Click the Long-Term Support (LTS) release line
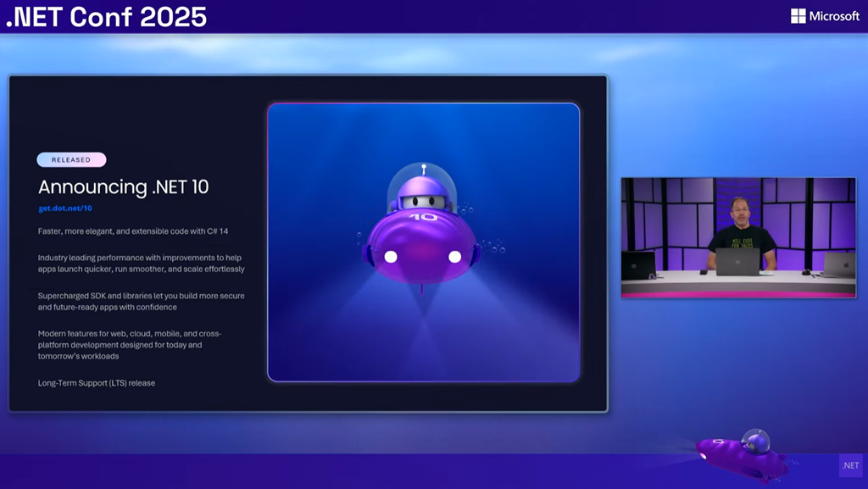The width and height of the screenshot is (868, 489). click(x=97, y=383)
